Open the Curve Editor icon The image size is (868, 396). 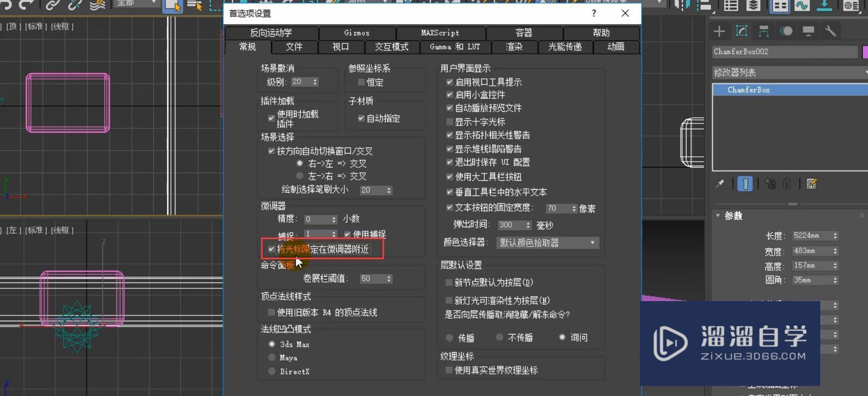tap(802, 5)
